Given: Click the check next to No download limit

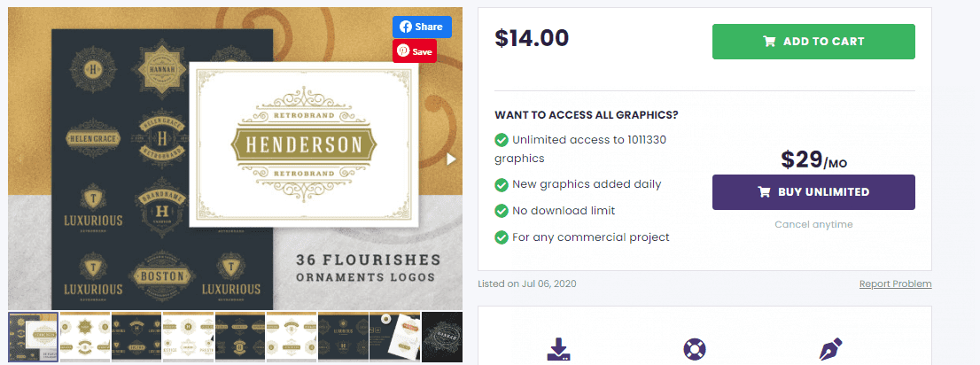Looking at the screenshot, I should click(502, 211).
